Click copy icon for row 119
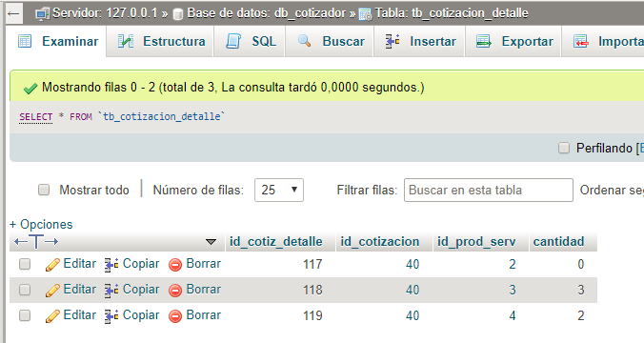This screenshot has height=343, width=644. 111,316
